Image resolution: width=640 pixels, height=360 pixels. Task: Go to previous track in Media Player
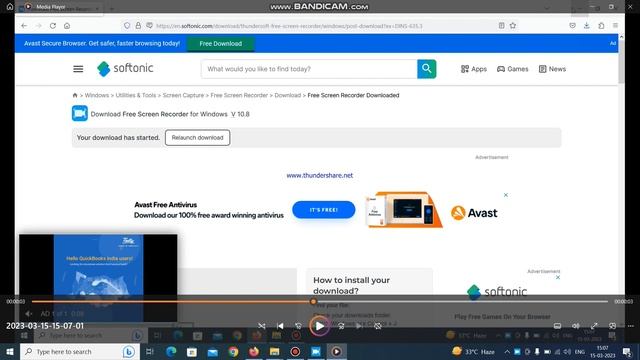point(280,326)
